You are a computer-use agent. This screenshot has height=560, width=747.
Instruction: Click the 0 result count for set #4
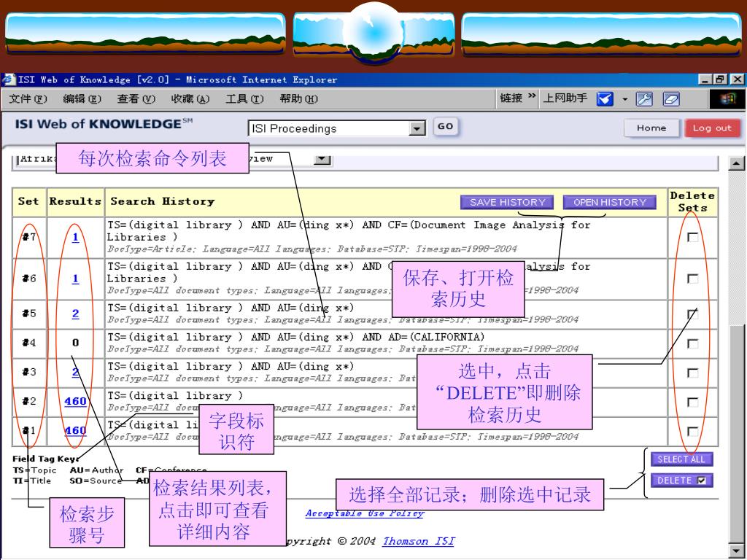pos(75,343)
